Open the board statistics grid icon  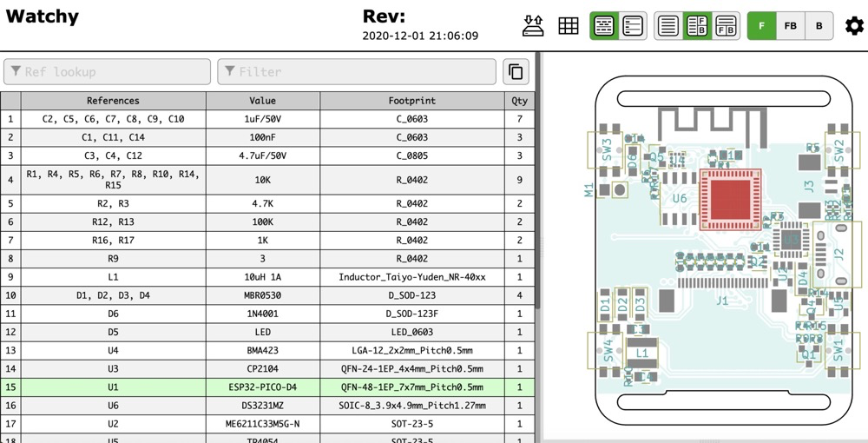tap(569, 26)
